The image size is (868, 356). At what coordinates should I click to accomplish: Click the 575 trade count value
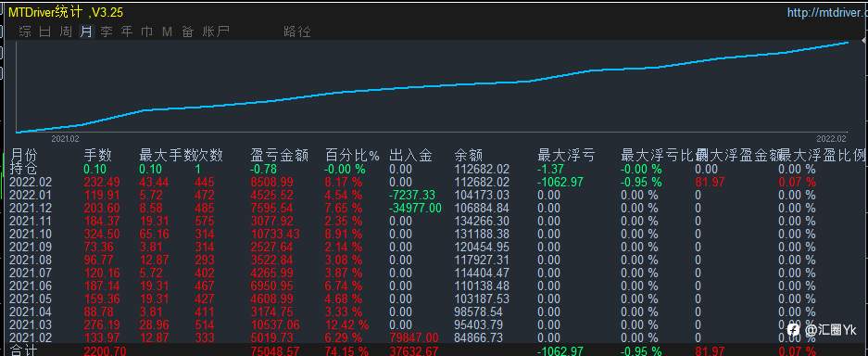(x=205, y=221)
